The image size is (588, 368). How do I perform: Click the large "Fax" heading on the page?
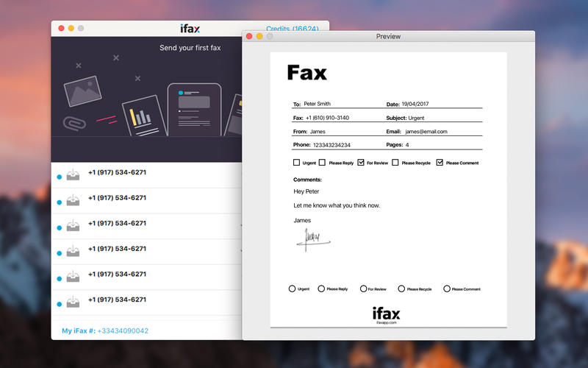pos(306,72)
